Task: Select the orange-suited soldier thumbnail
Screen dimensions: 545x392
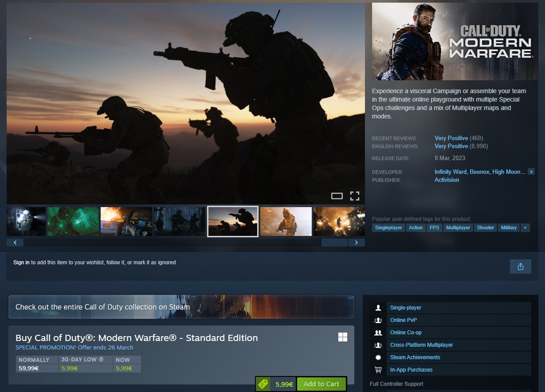Action: 286,221
